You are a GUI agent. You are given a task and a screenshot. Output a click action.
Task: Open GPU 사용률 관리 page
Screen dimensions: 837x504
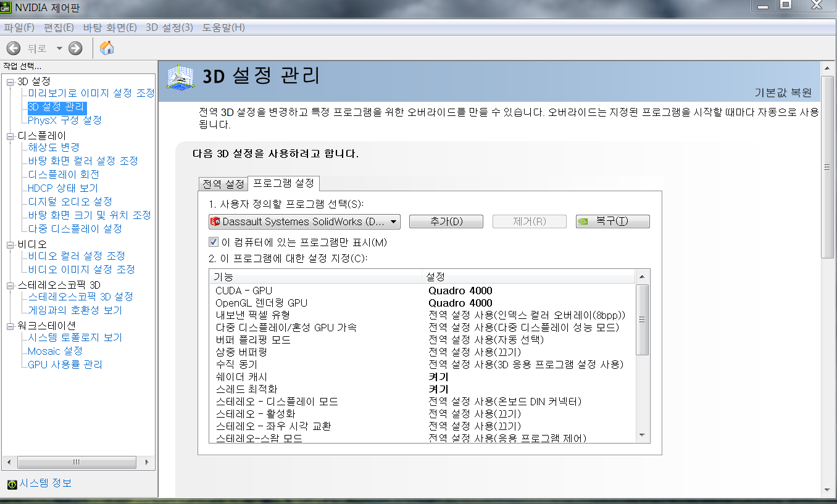click(x=65, y=365)
